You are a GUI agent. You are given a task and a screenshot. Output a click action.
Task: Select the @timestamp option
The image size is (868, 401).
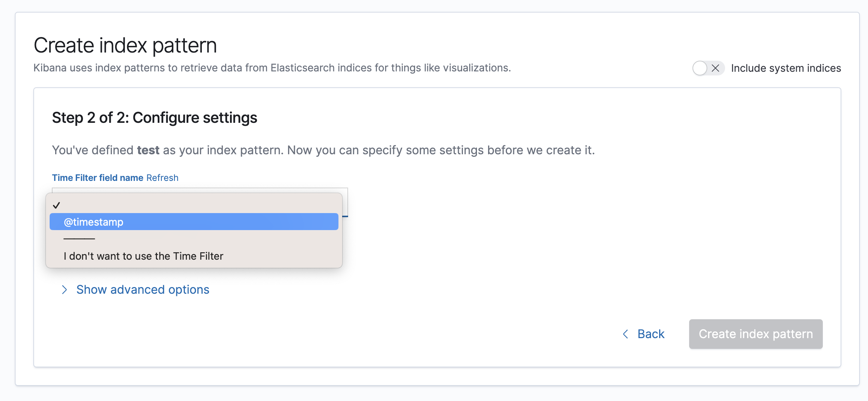coord(194,222)
